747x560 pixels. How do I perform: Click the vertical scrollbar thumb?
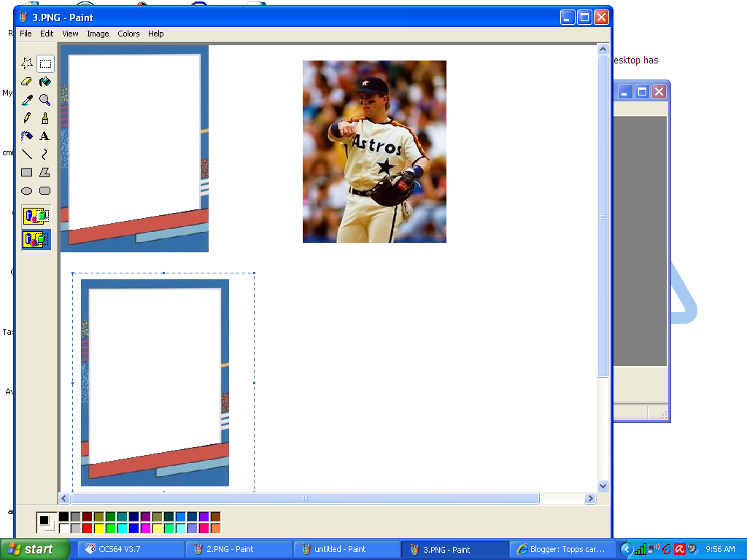pyautogui.click(x=603, y=216)
